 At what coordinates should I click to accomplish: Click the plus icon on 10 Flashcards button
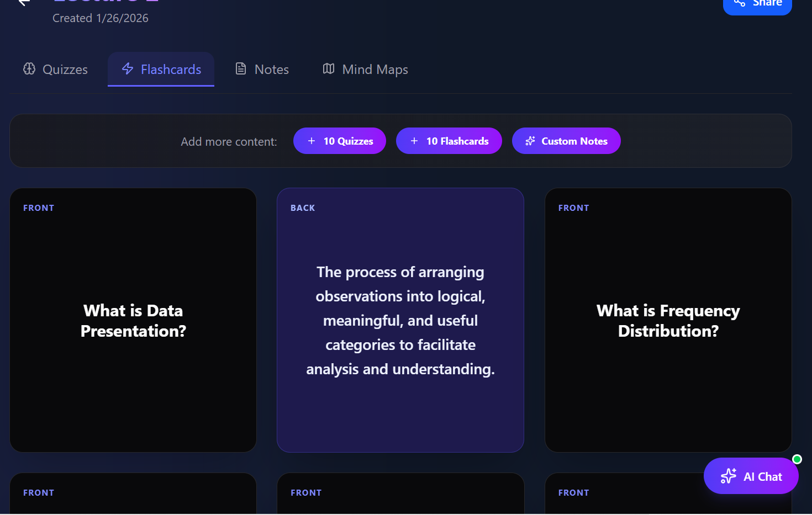(414, 141)
